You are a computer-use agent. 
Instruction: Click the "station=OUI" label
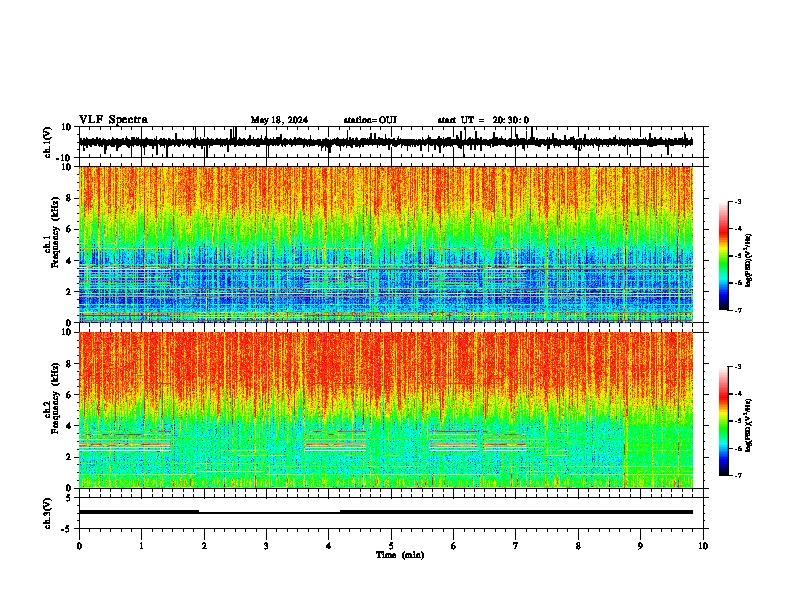coord(370,120)
